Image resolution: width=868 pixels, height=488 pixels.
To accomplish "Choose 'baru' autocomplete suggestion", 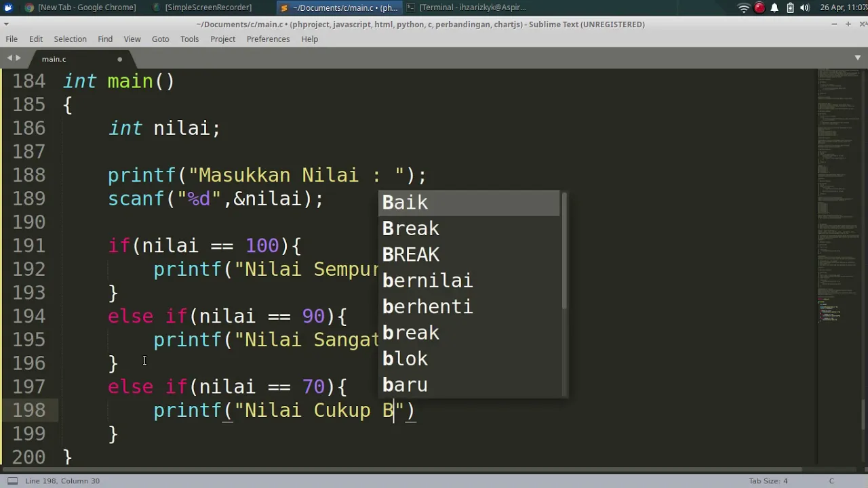I will [469, 385].
